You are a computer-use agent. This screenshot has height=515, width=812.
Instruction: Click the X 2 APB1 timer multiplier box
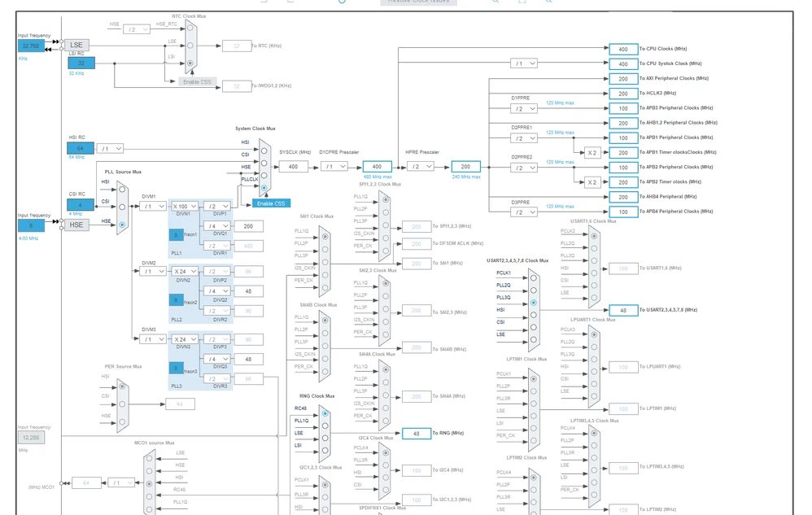(x=592, y=153)
